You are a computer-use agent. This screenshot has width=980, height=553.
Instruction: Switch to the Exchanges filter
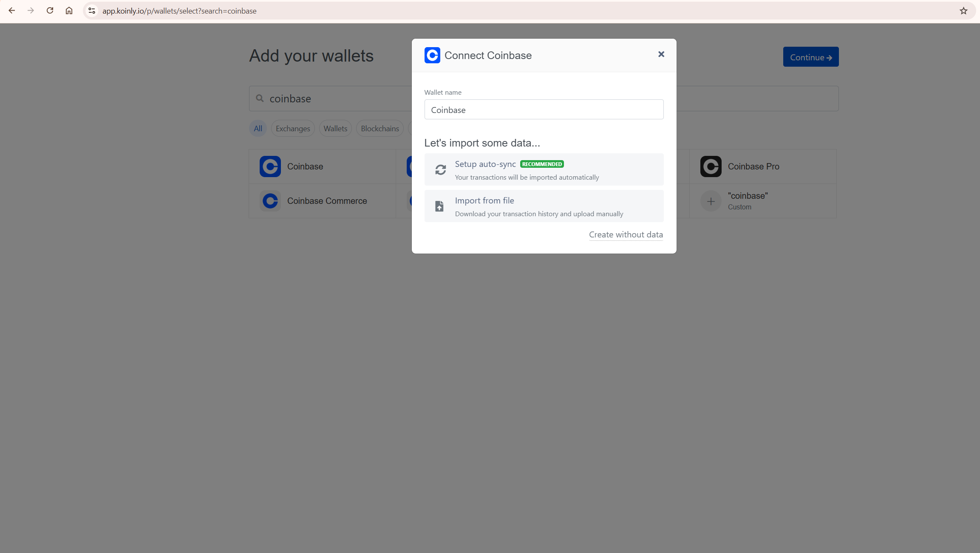[x=292, y=128]
